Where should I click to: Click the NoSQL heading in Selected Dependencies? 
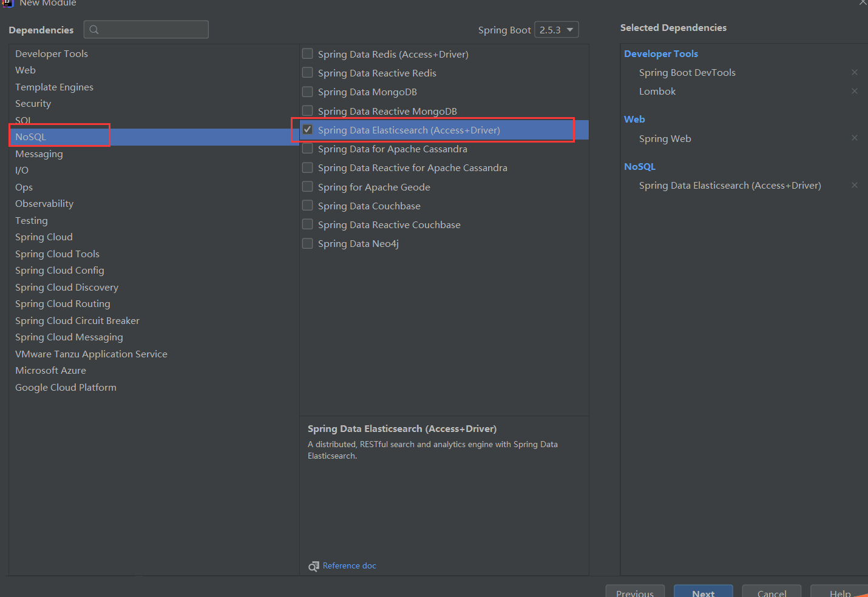point(640,166)
